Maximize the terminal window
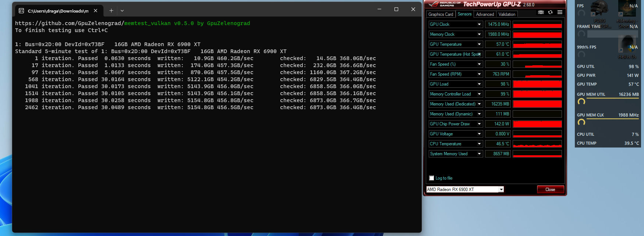The image size is (644, 236). coord(396,9)
